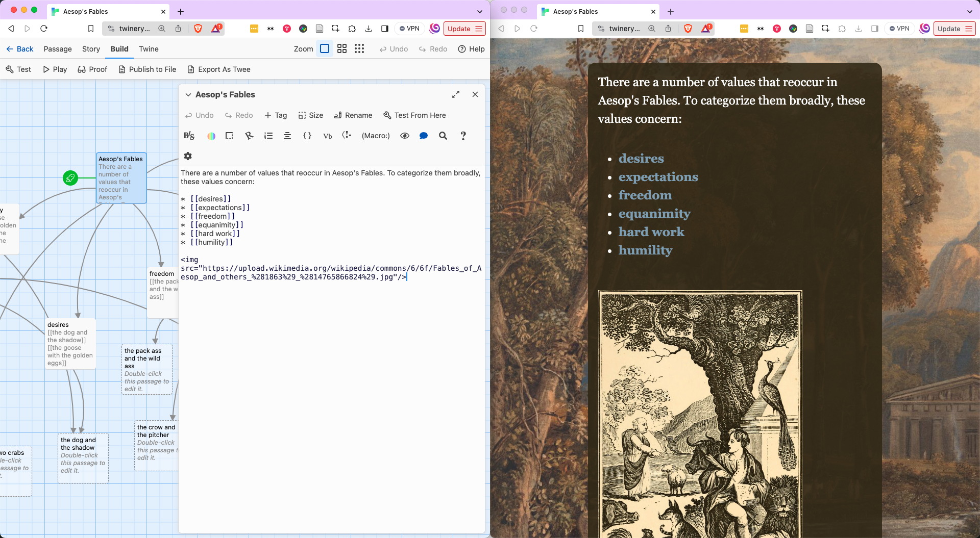The image size is (980, 538).
Task: Click the curly braces hook icon
Action: (307, 136)
